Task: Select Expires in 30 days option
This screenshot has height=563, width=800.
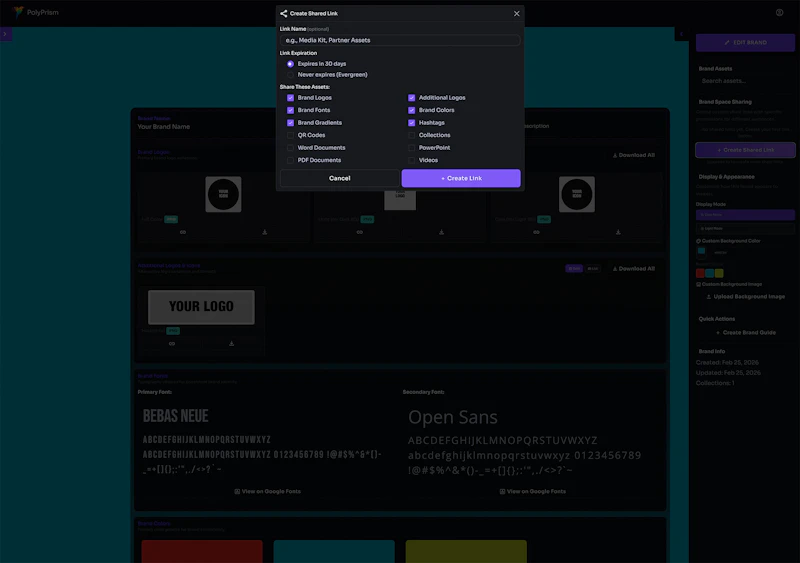Action: (290, 64)
